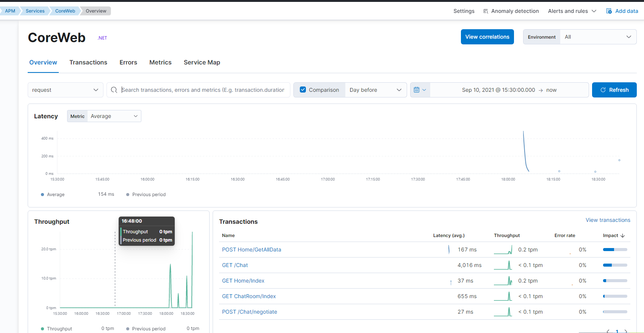Click the Name column header
The width and height of the screenshot is (644, 333).
229,236
